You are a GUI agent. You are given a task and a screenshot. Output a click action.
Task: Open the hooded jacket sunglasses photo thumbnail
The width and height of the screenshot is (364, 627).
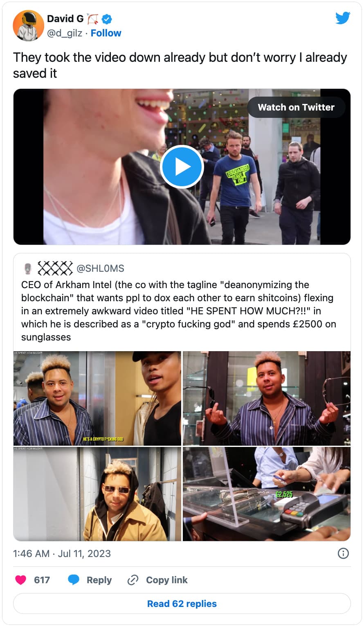pyautogui.click(x=97, y=494)
